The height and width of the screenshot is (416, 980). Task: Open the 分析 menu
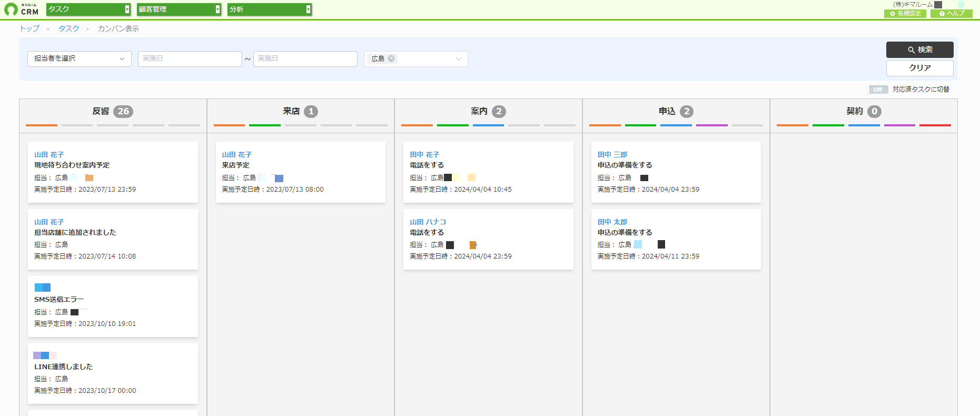tap(270, 9)
